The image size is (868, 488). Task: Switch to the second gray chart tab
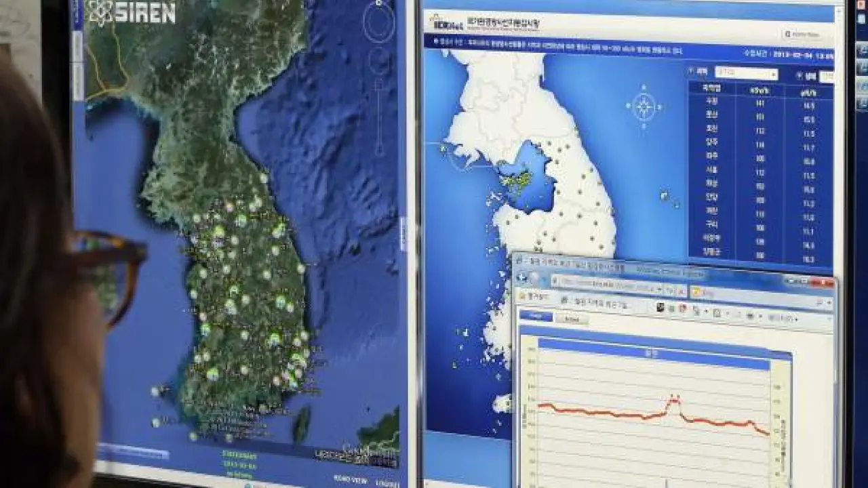(x=571, y=319)
